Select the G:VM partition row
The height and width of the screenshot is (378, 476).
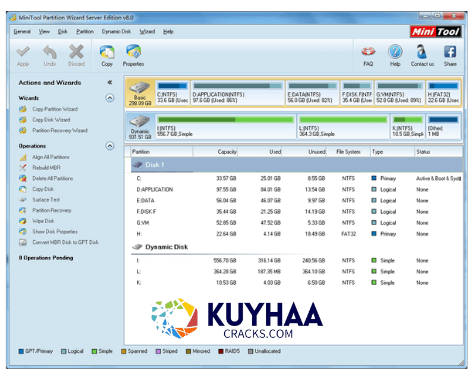click(297, 223)
